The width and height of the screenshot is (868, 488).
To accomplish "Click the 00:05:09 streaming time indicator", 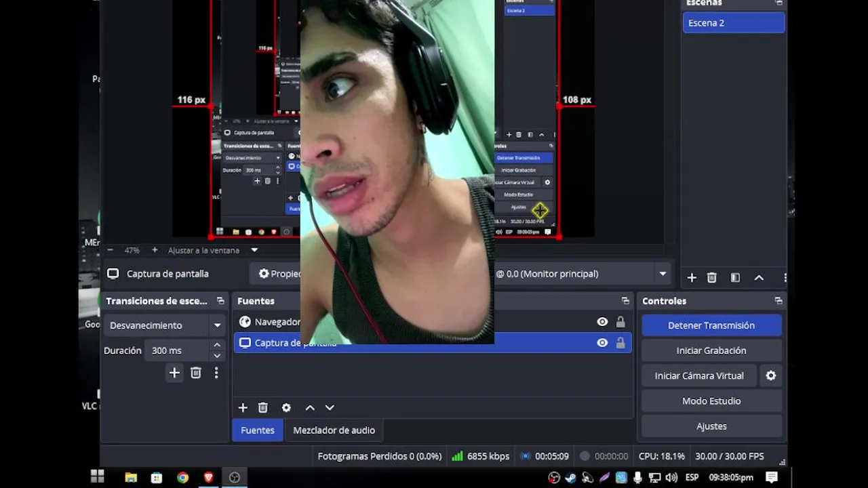I will tap(545, 456).
